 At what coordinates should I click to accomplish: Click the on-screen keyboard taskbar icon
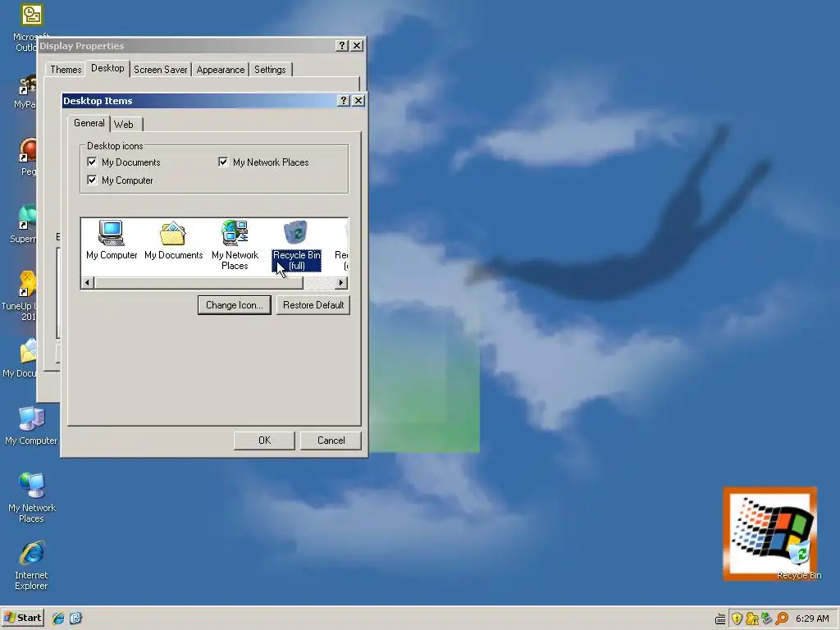(x=720, y=619)
